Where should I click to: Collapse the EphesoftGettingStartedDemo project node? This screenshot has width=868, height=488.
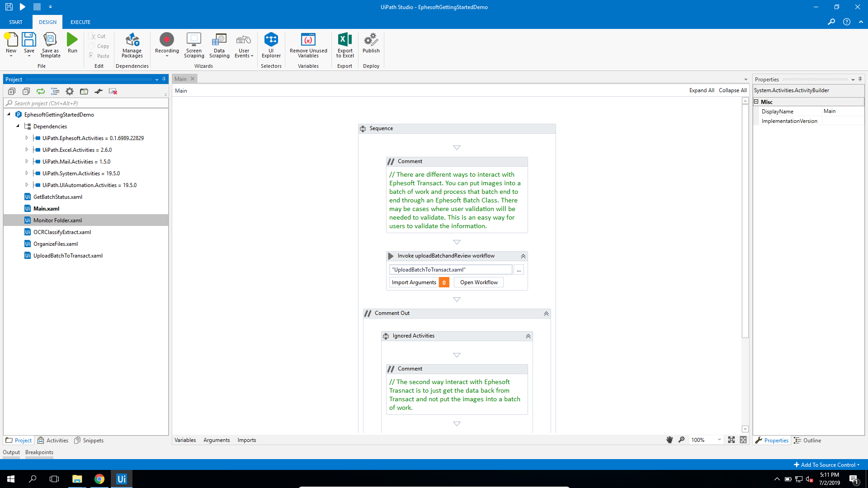click(x=9, y=114)
